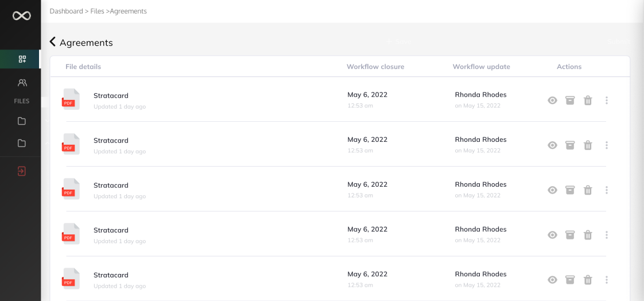The width and height of the screenshot is (644, 301).
Task: Select the second folder icon under FILES
Action: pyautogui.click(x=22, y=143)
